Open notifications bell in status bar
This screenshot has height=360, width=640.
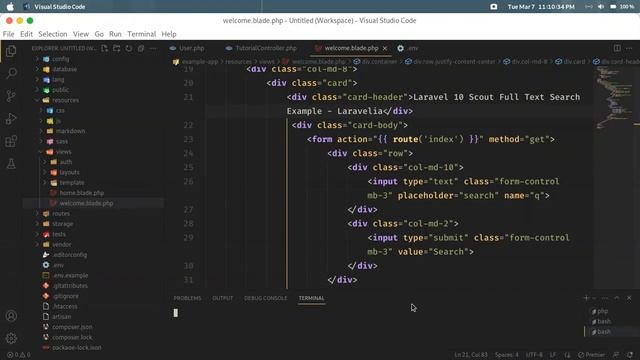(x=630, y=355)
